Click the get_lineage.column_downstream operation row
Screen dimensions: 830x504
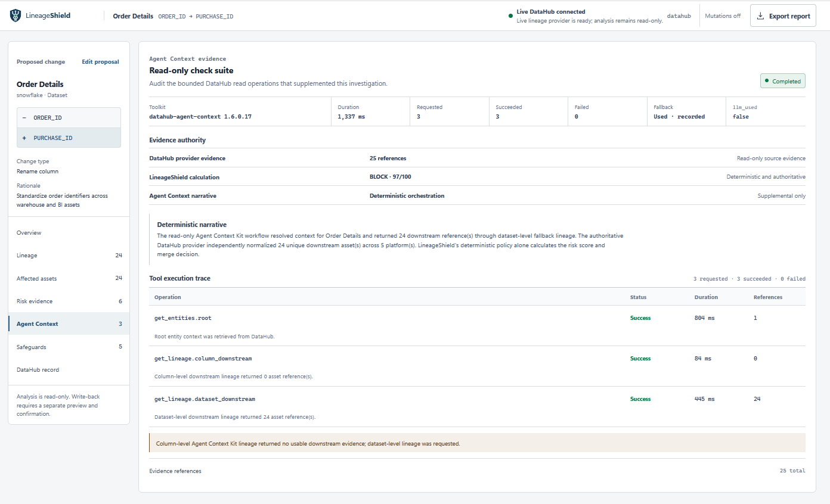(477, 366)
